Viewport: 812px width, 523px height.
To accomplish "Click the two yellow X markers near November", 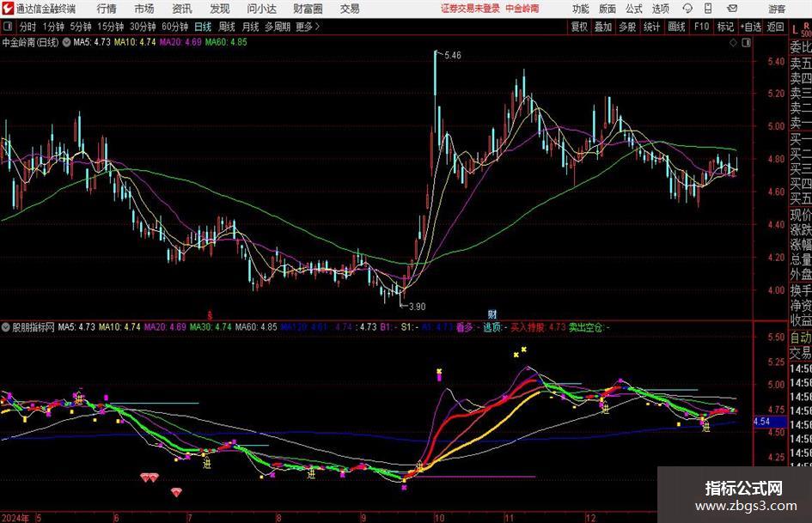I will coord(520,352).
